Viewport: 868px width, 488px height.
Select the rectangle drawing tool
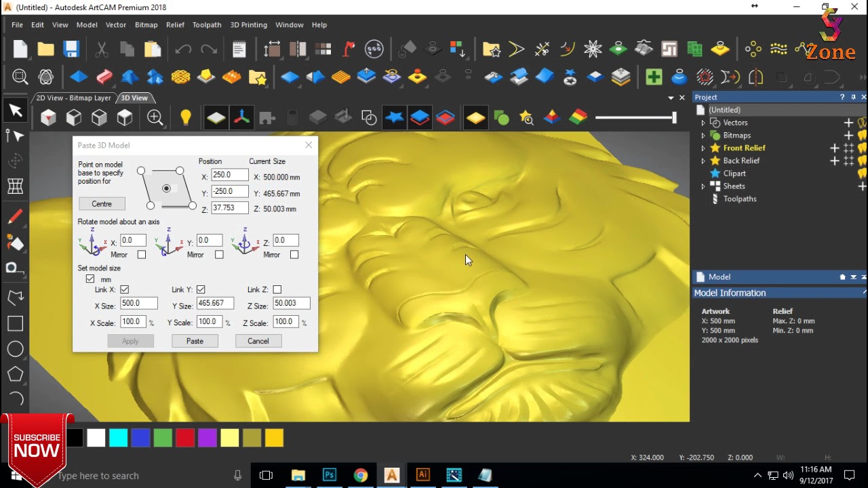(x=15, y=324)
